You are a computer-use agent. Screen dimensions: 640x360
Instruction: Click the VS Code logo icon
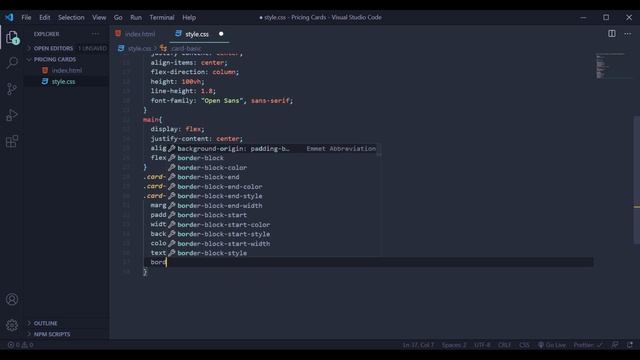point(9,17)
